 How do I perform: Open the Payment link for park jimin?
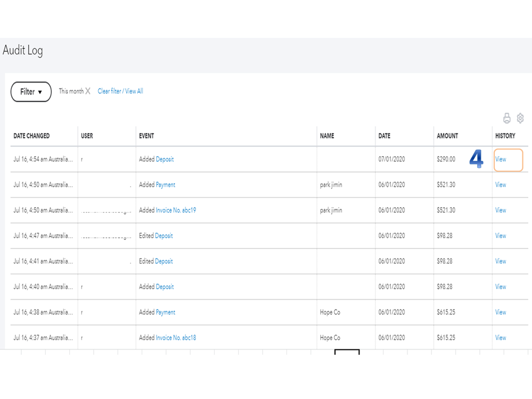coord(165,185)
